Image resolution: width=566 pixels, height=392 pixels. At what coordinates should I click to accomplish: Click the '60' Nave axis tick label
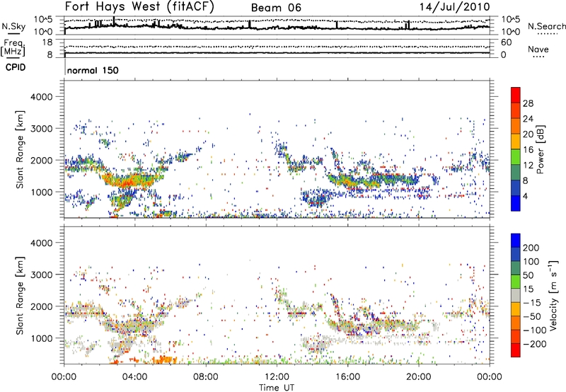(506, 42)
